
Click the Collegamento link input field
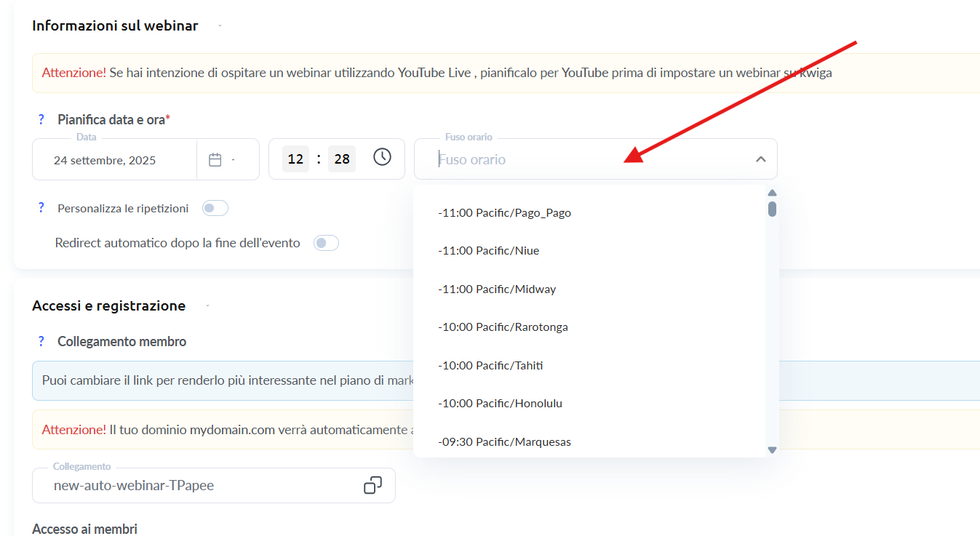tap(196, 485)
